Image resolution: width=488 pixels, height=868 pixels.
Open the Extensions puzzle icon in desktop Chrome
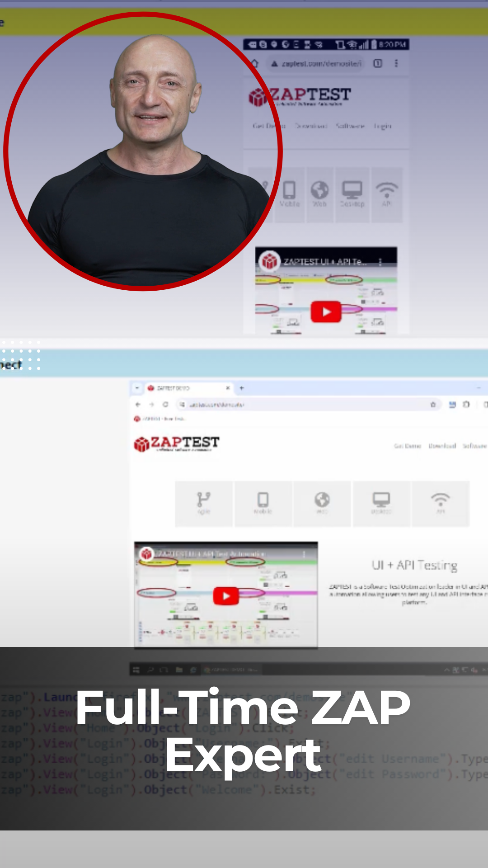click(466, 405)
